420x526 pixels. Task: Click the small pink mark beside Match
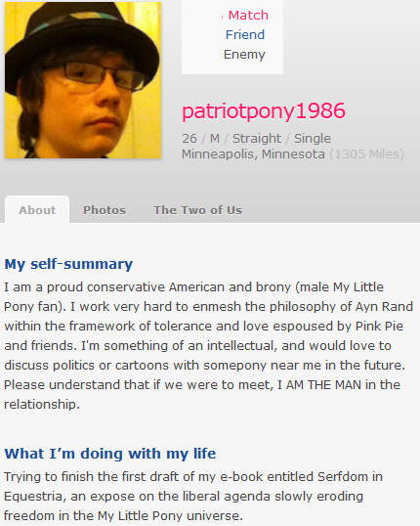tap(222, 17)
